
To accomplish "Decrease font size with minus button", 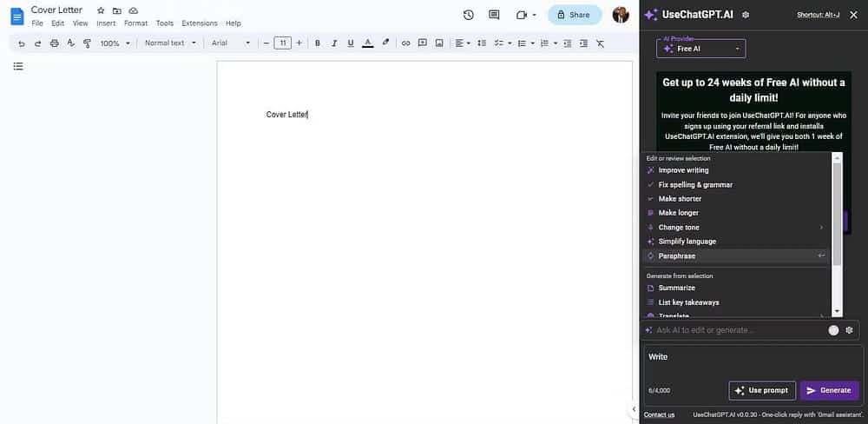I will 266,43.
